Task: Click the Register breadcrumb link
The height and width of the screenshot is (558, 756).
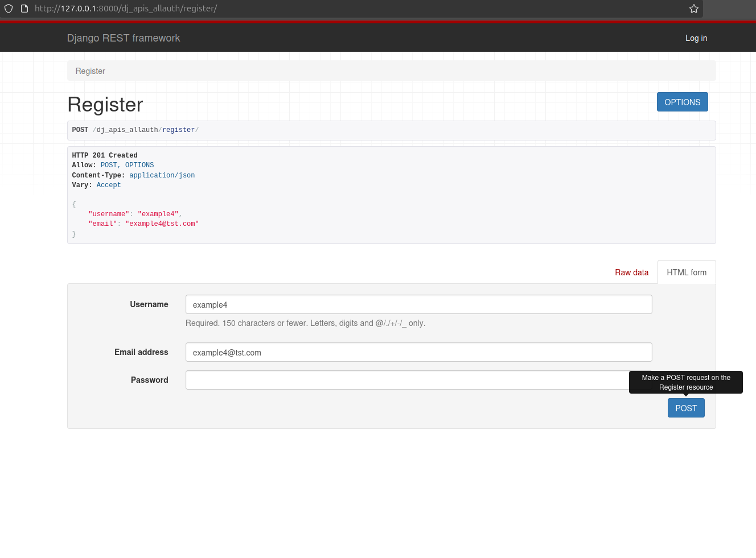Action: pyautogui.click(x=90, y=71)
